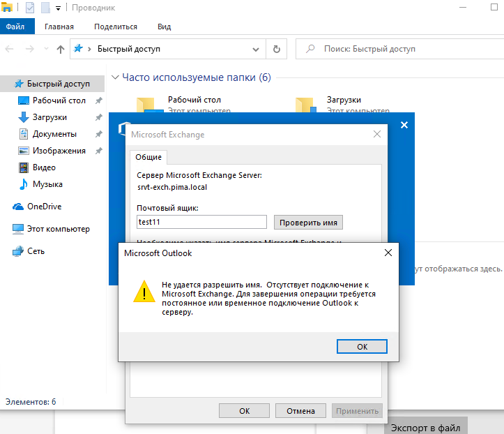Click the Загрузки folder in the file pane

pyautogui.click(x=343, y=104)
